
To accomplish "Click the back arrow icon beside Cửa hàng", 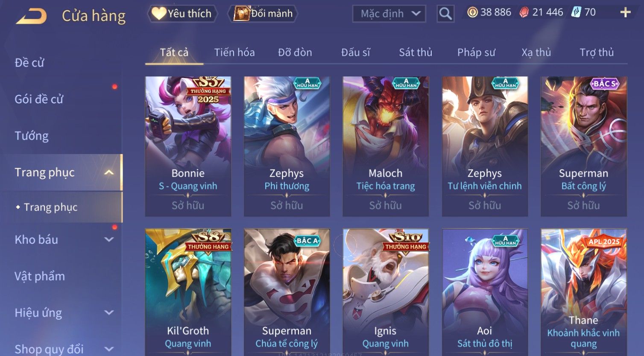I will (31, 16).
